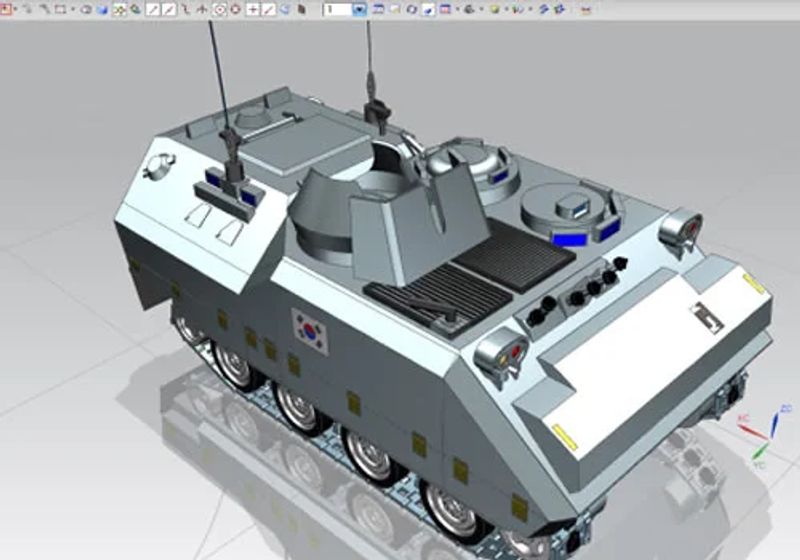The height and width of the screenshot is (560, 800).
Task: Click the blue pen edit icon
Action: point(429,10)
